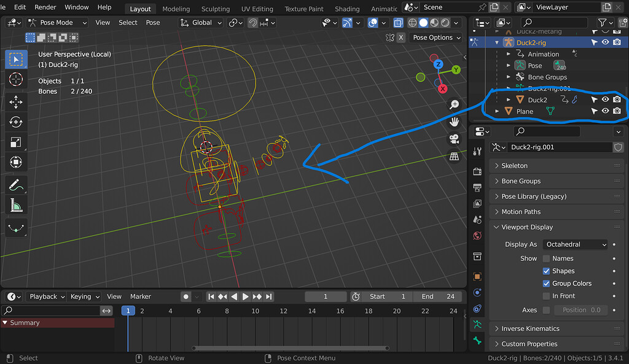Click the pan hand viewport icon
The height and width of the screenshot is (364, 629).
[455, 122]
